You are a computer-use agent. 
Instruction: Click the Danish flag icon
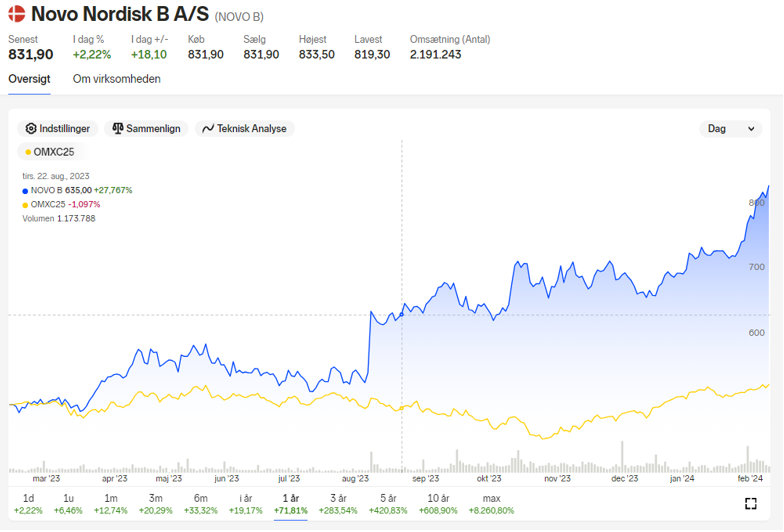[16, 14]
